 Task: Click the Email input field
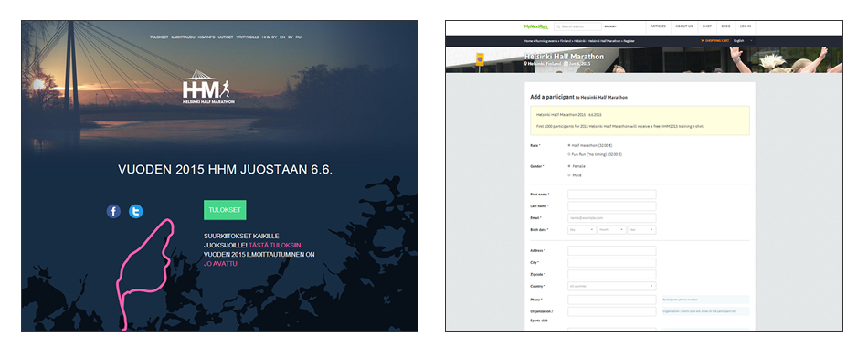point(611,218)
